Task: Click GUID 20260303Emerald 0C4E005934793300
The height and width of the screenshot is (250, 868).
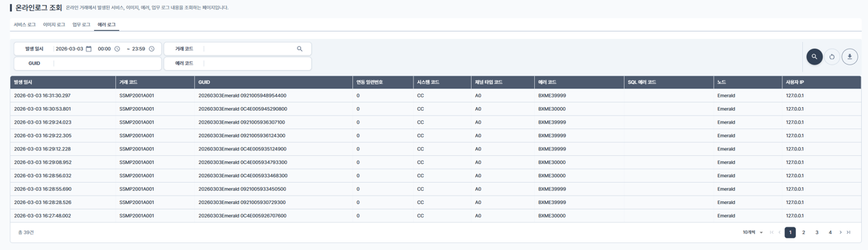Action: coord(243,163)
